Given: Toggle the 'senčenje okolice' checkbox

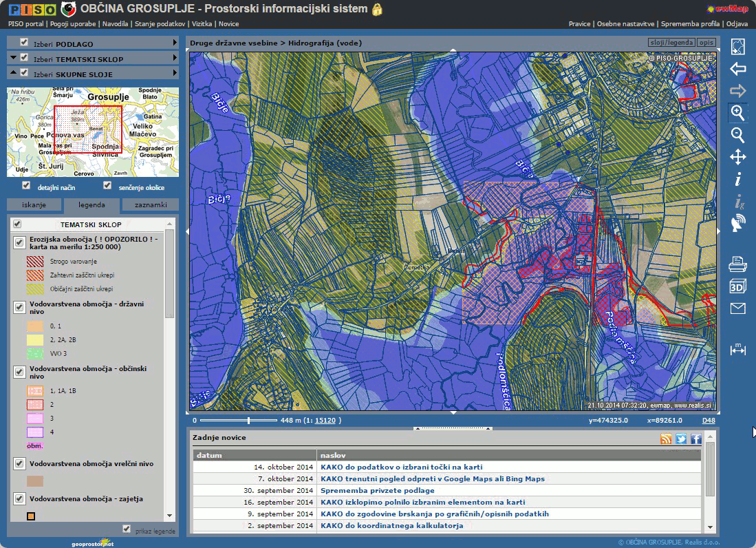Looking at the screenshot, I should (x=107, y=186).
